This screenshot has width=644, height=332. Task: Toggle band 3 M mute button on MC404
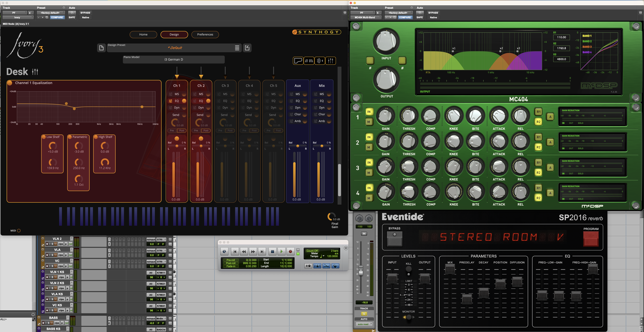[369, 173]
